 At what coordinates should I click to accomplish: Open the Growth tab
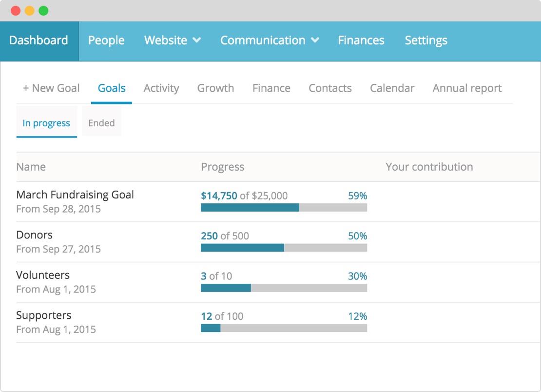pyautogui.click(x=215, y=88)
